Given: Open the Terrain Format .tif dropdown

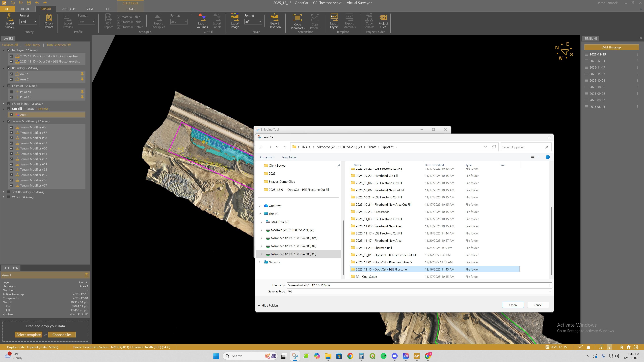Looking at the screenshot, I should pos(253,22).
